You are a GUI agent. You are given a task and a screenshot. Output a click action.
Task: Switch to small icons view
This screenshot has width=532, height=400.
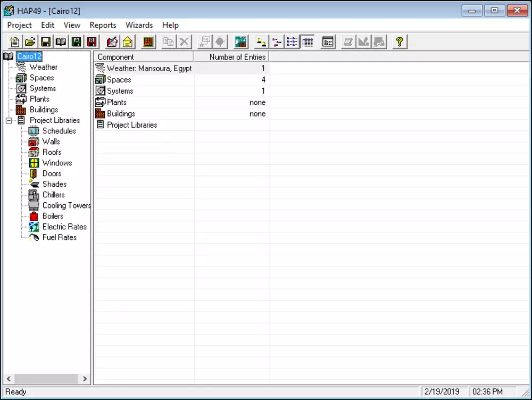point(277,41)
